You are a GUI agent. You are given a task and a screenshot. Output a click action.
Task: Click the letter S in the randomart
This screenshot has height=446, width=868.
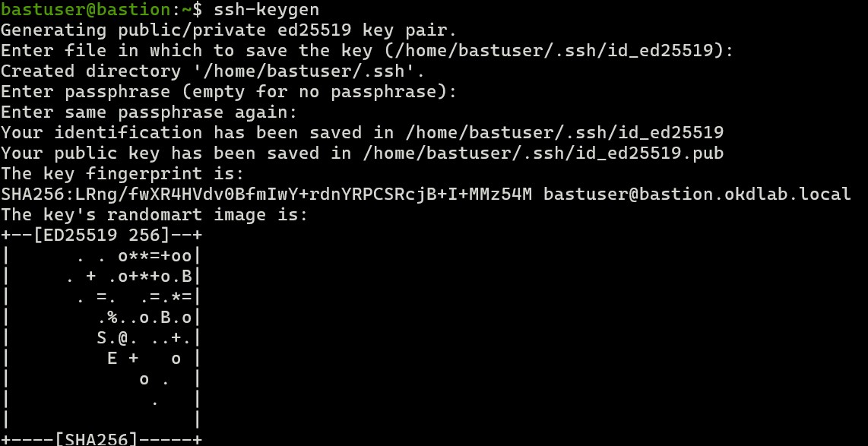coord(102,337)
